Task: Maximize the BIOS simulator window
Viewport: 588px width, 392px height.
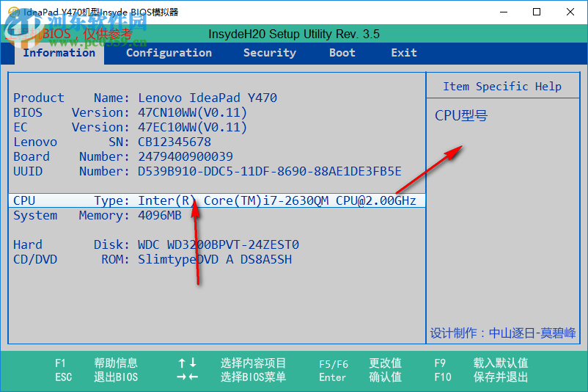Action: [x=537, y=12]
